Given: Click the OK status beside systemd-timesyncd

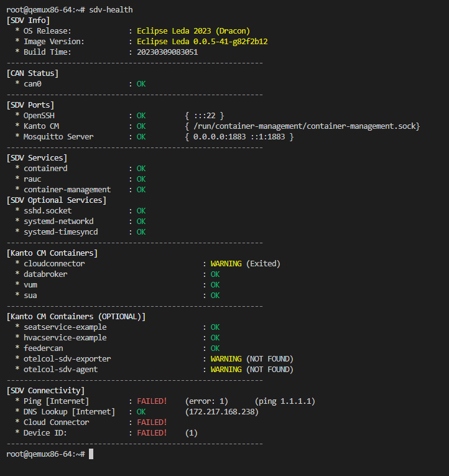Looking at the screenshot, I should click(x=141, y=232).
